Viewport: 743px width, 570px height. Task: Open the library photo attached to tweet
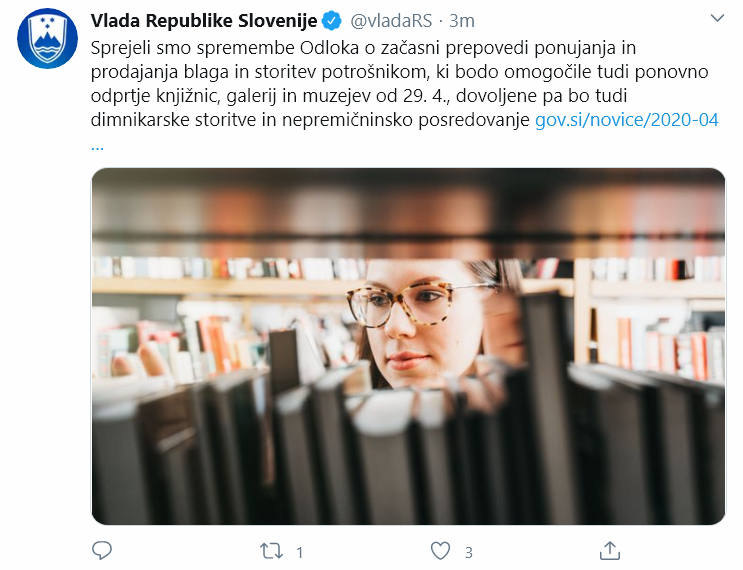pos(408,346)
